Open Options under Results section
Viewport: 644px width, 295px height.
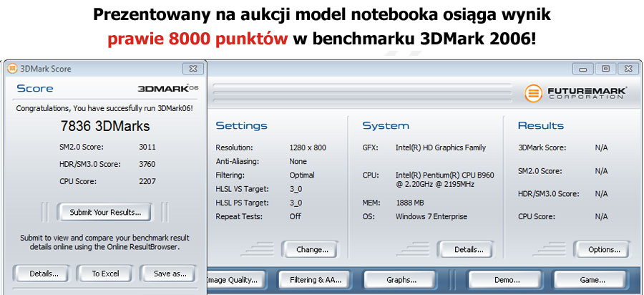(x=604, y=250)
